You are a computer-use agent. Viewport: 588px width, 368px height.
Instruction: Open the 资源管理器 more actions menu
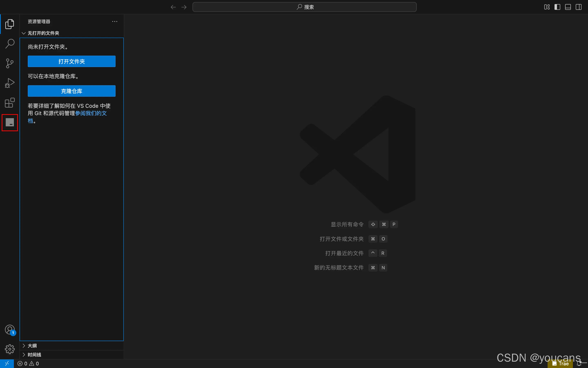pos(115,21)
